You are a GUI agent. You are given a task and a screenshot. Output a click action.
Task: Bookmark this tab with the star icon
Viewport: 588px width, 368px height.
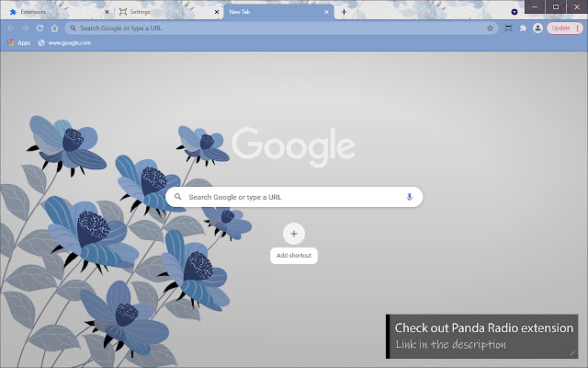(x=490, y=29)
